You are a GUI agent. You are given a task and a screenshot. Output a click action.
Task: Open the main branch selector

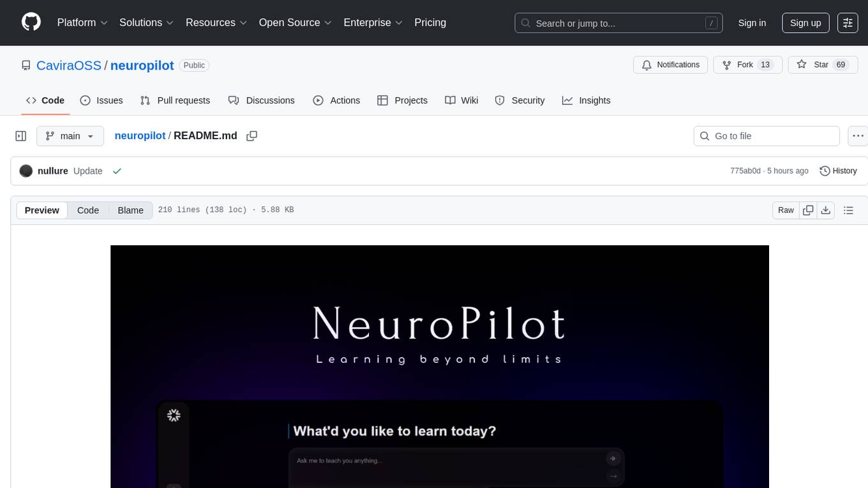[70, 136]
